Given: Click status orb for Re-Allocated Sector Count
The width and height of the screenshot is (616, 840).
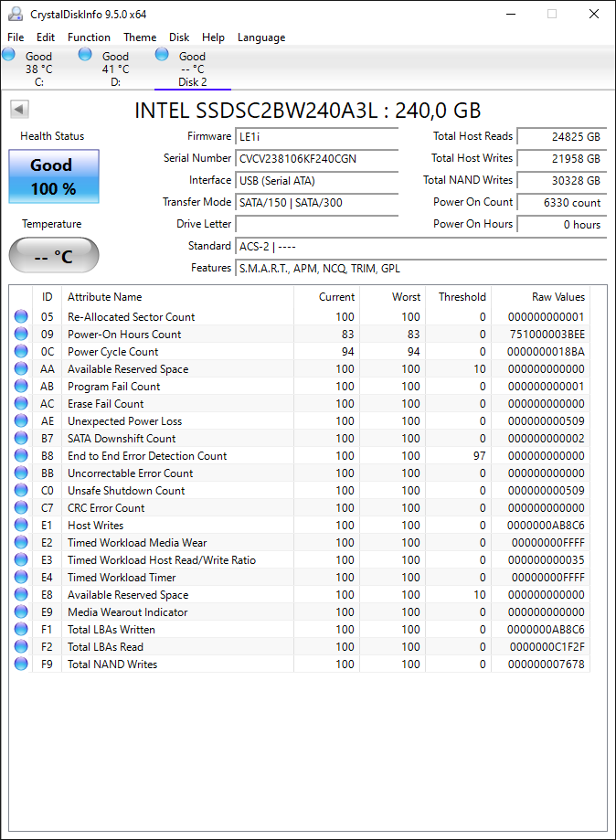Looking at the screenshot, I should [21, 316].
